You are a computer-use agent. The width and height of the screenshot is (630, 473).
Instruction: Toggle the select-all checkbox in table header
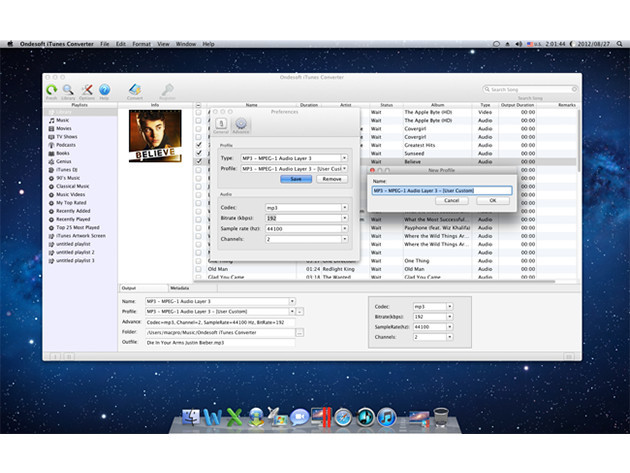tap(198, 105)
